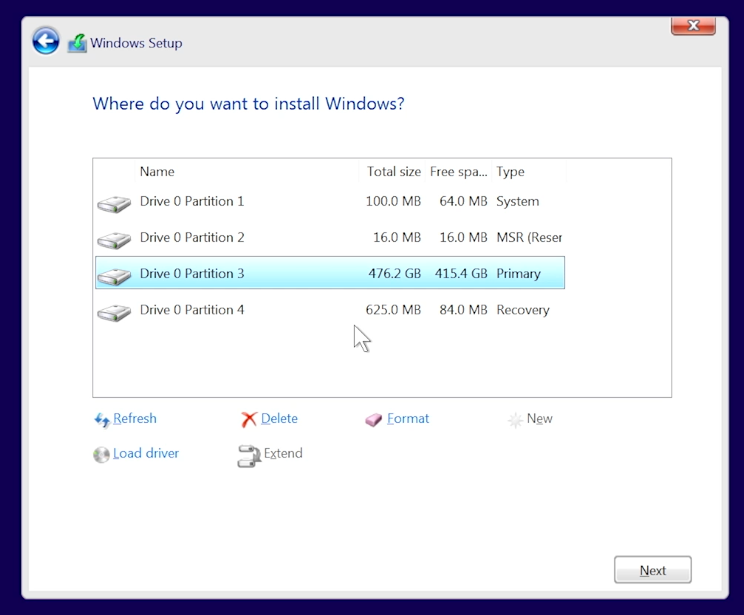The width and height of the screenshot is (744, 615).
Task: Go back with the blue arrow button
Action: pyautogui.click(x=46, y=41)
